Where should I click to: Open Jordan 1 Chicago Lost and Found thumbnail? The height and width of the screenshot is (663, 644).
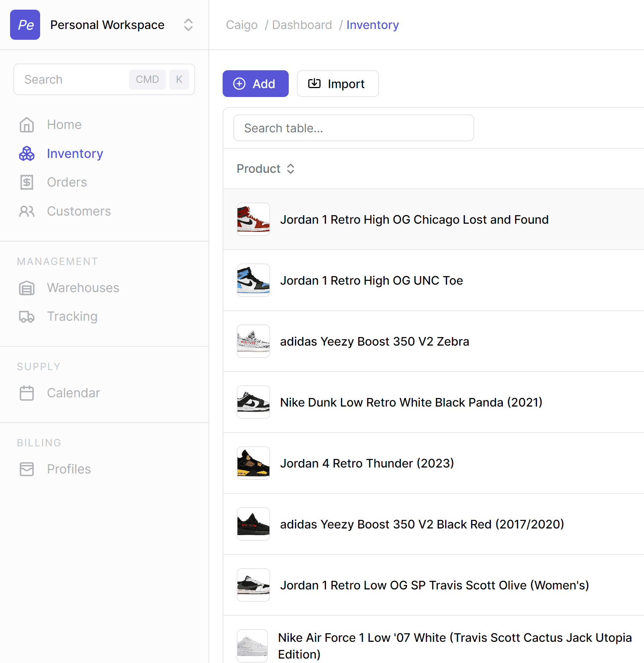(x=253, y=219)
